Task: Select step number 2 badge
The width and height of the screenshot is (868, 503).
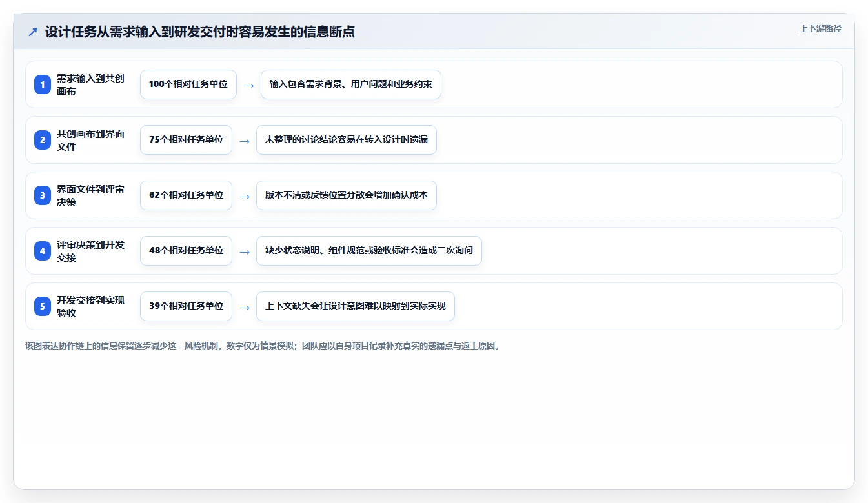Action: click(43, 140)
